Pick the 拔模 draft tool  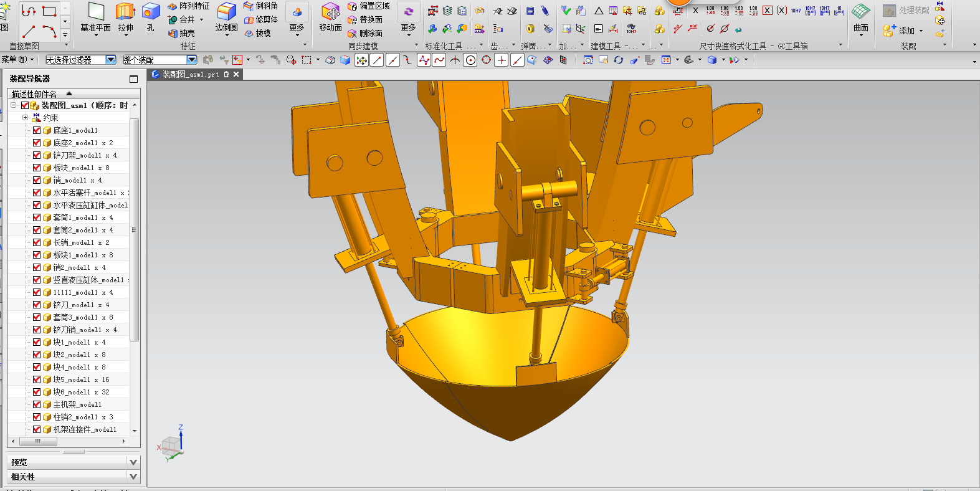tap(257, 33)
